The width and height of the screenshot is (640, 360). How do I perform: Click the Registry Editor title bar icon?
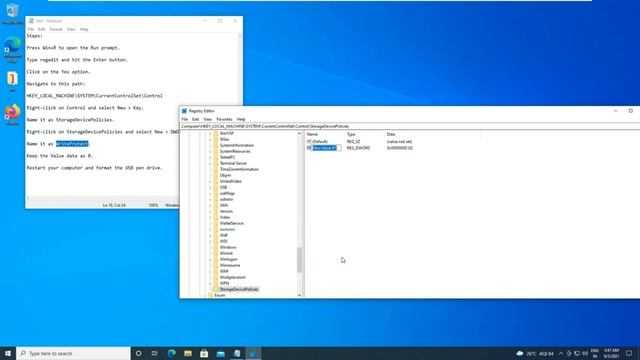(184, 111)
